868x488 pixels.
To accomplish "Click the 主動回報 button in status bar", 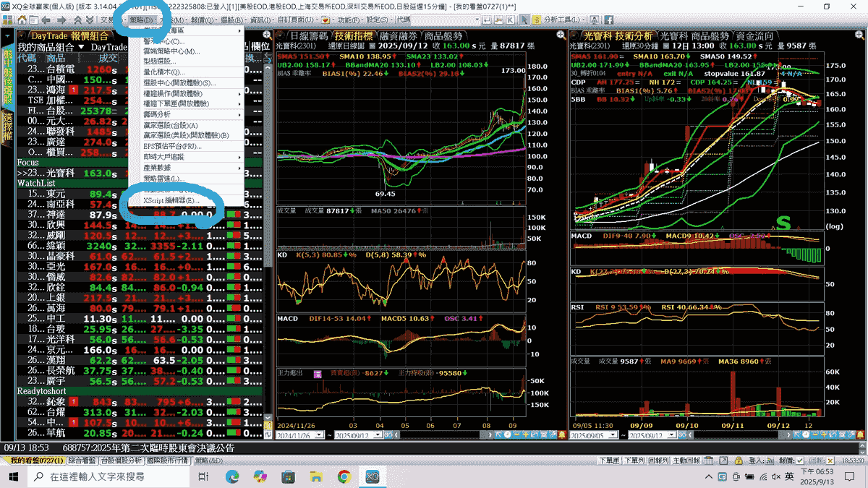I will point(686,461).
